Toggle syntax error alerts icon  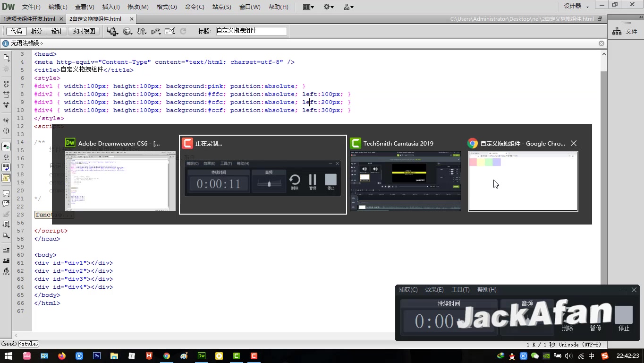(6, 178)
